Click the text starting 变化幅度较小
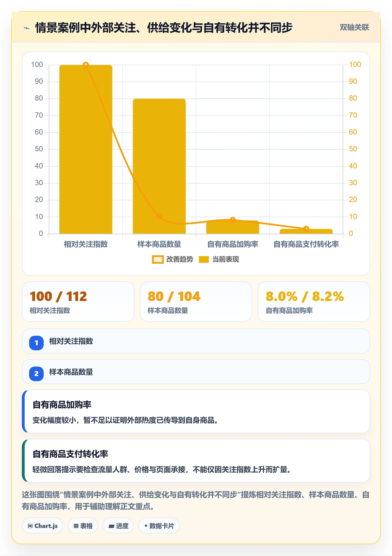392x556 pixels. click(125, 420)
